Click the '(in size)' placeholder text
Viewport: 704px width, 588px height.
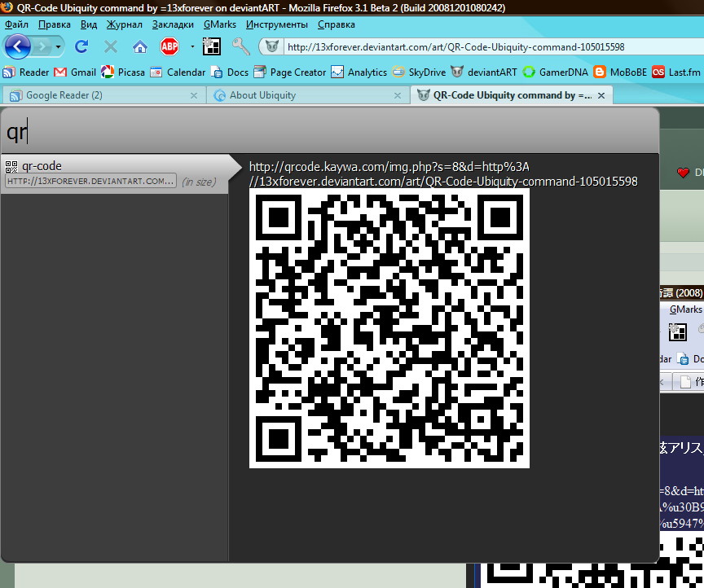coord(199,182)
